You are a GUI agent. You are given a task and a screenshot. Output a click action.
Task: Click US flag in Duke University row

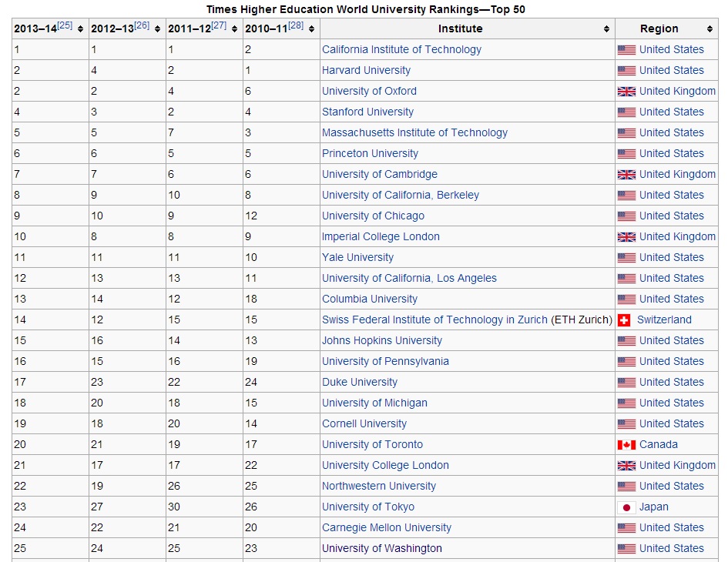pos(627,383)
